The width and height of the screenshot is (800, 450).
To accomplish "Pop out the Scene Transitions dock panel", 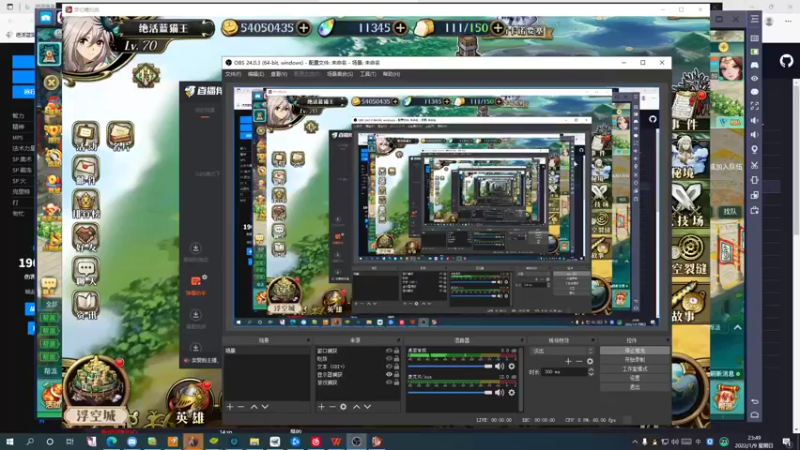I will [x=593, y=340].
